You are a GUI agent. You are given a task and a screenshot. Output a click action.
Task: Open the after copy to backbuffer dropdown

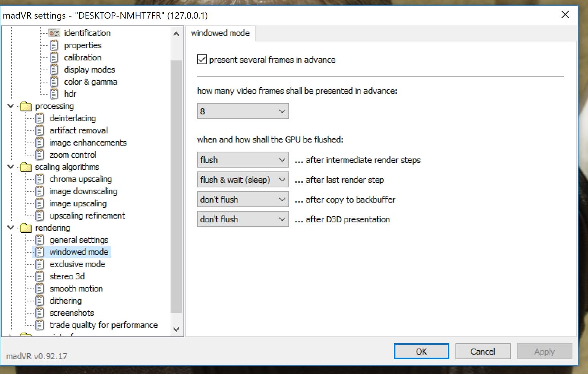click(x=243, y=200)
